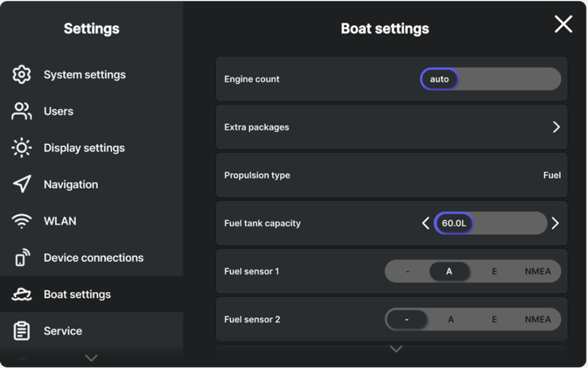Click the WLAN wifi icon
588x368 pixels.
[22, 221]
